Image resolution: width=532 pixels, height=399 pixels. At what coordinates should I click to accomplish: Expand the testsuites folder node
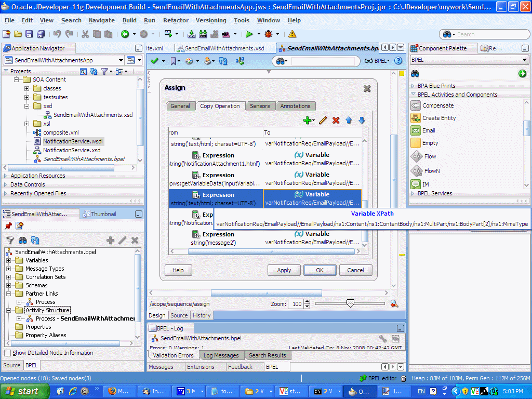27,97
